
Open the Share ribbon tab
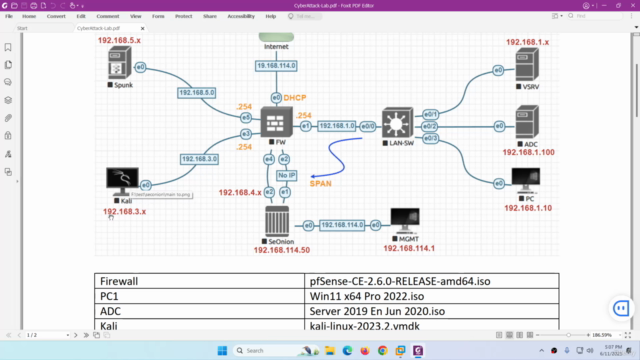pos(210,16)
